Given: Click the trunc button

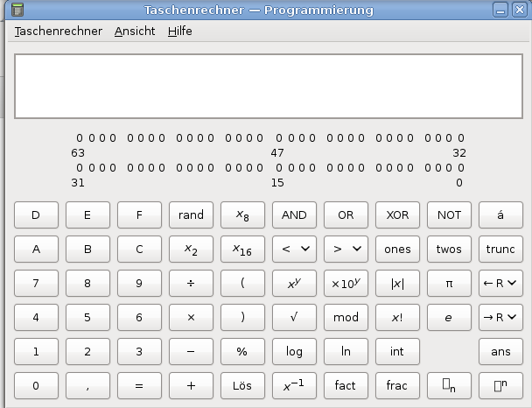Looking at the screenshot, I should pyautogui.click(x=500, y=250).
